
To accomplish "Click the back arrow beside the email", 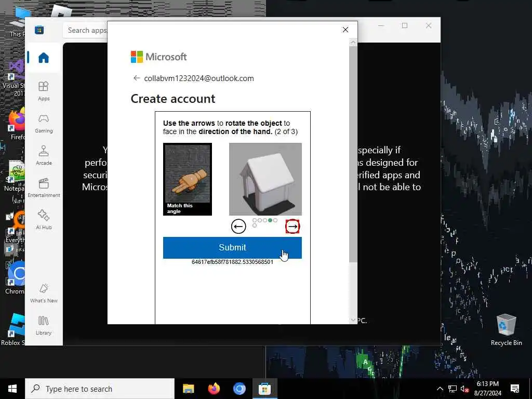I will 137,78.
